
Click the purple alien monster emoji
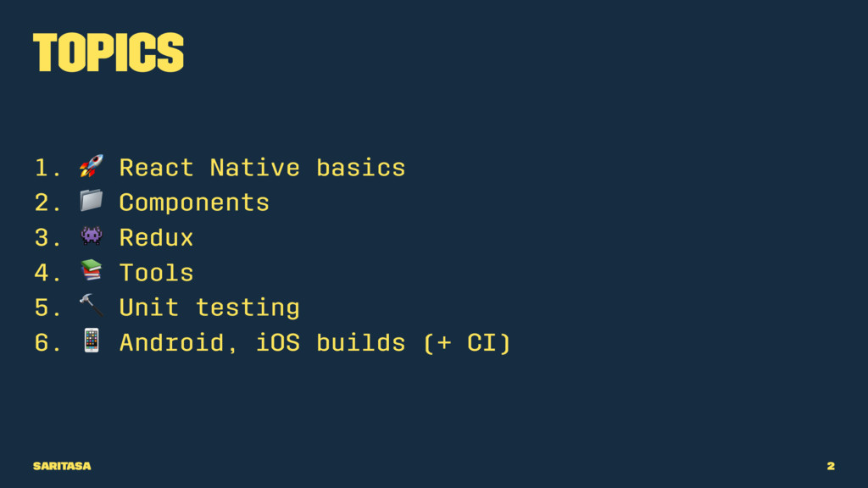[x=92, y=236]
